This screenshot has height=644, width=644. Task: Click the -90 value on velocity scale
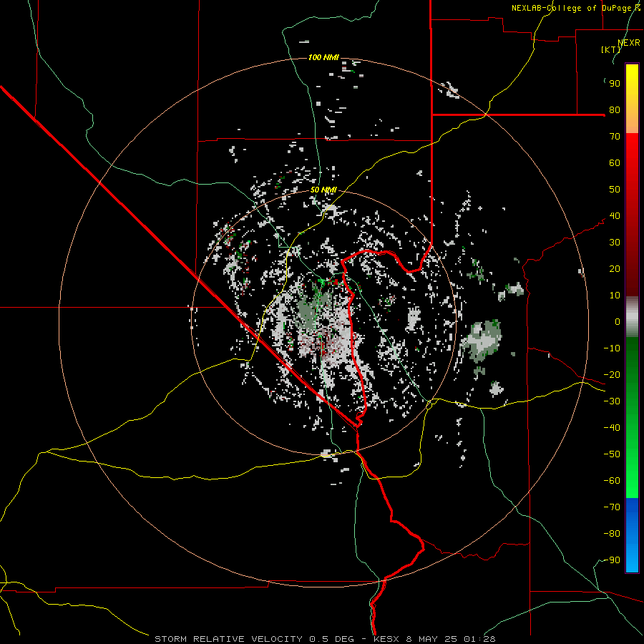point(612,560)
